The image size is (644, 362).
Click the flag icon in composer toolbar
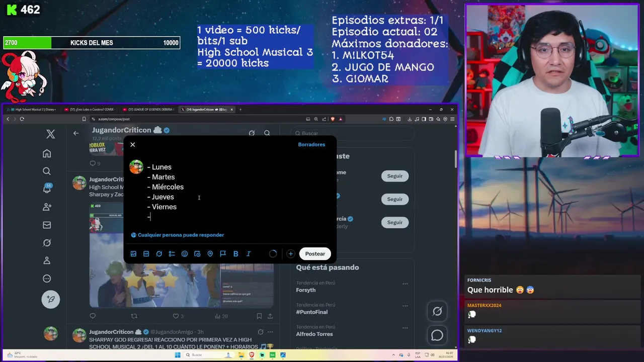tap(223, 254)
